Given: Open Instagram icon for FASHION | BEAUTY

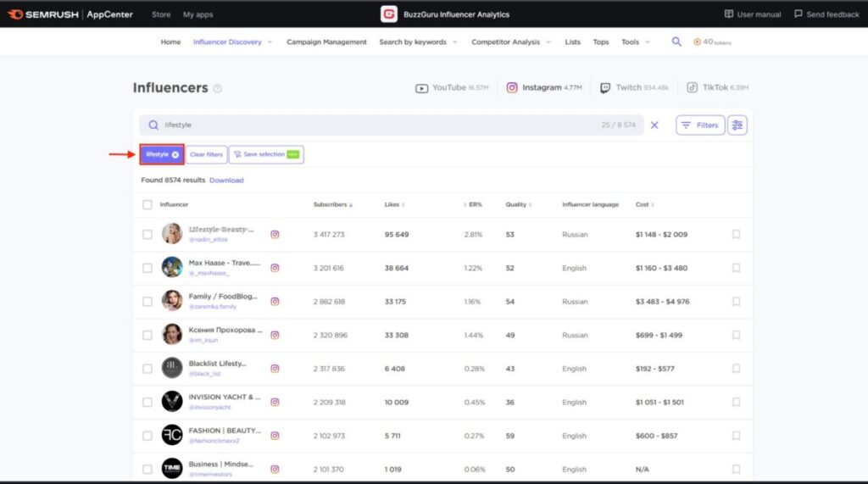Looking at the screenshot, I should pos(275,436).
